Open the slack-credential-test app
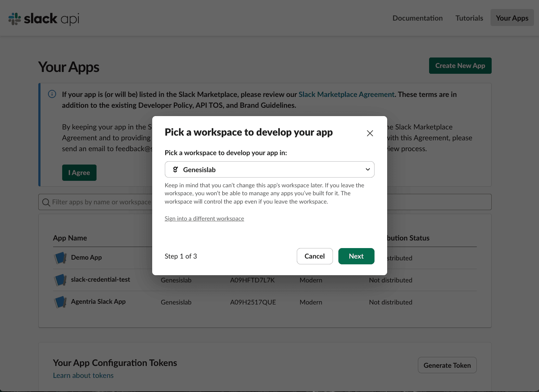 click(100, 280)
